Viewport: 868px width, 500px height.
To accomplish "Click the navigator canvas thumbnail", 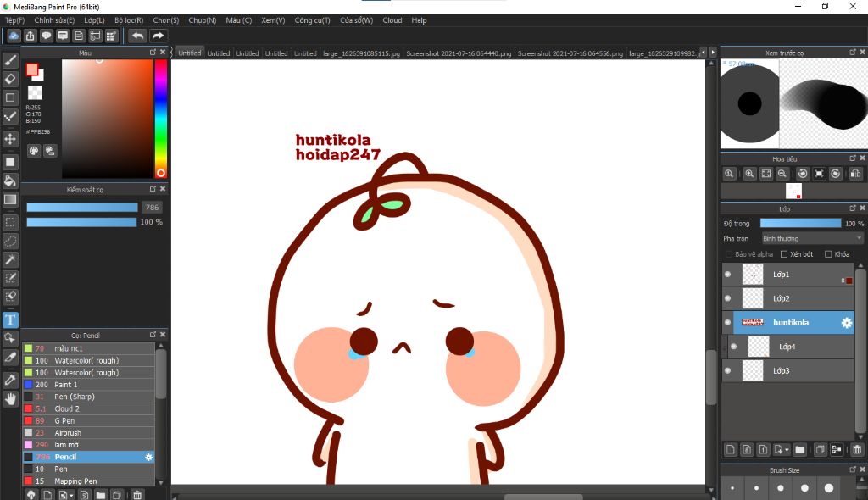I will (793, 191).
